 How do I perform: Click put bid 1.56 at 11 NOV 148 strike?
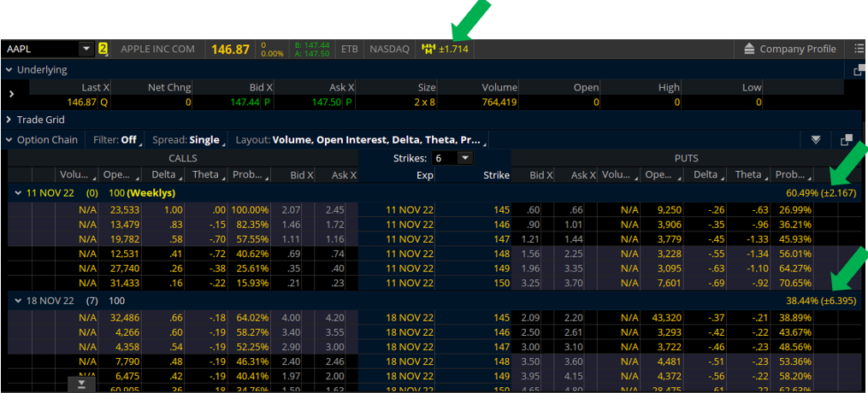[533, 253]
